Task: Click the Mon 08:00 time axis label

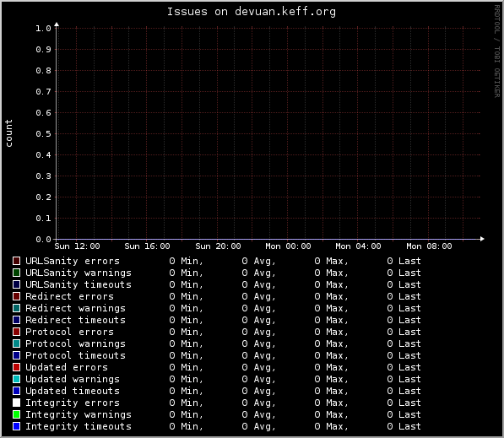Action: pos(429,246)
